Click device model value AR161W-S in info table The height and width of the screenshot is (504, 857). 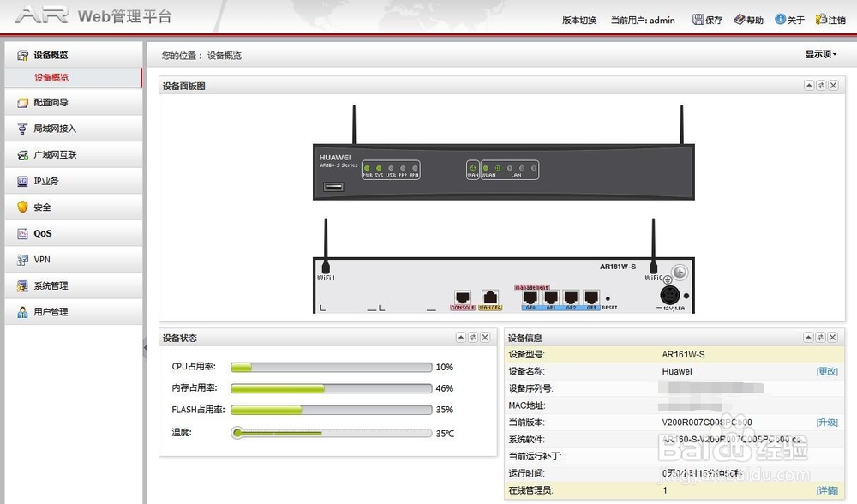(683, 354)
